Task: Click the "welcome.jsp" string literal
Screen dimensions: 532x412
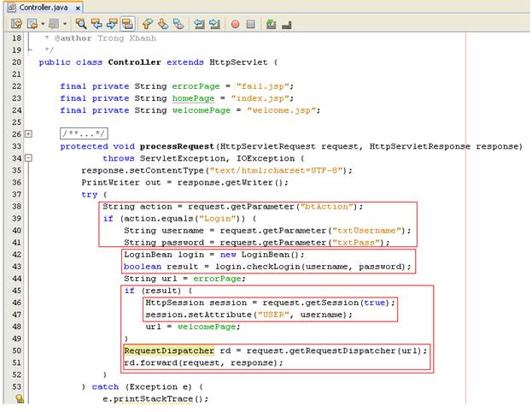Action: point(281,110)
